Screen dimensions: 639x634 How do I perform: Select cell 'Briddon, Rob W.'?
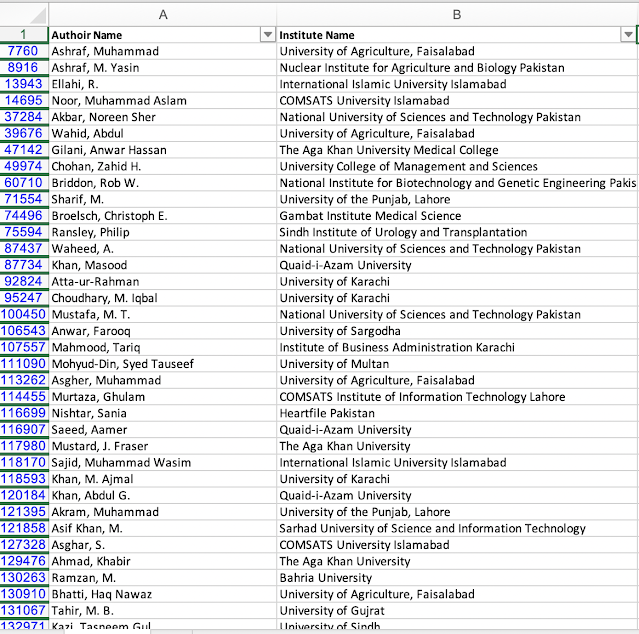[162, 183]
